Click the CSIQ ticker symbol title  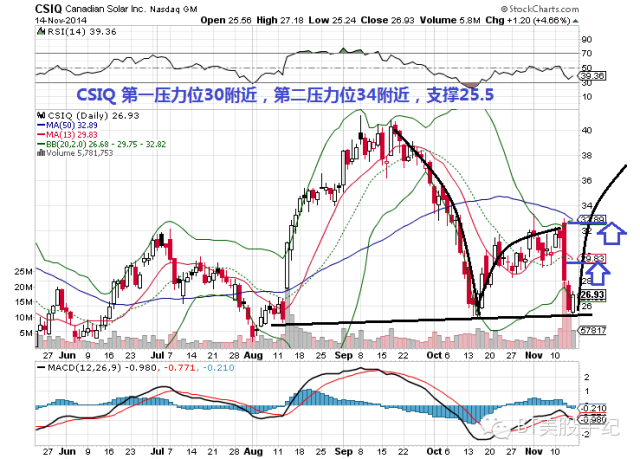coord(49,9)
